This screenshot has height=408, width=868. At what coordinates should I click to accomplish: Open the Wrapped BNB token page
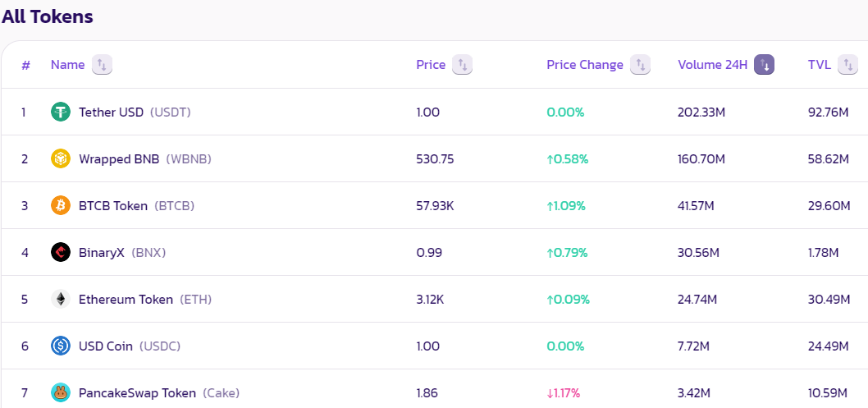point(119,158)
